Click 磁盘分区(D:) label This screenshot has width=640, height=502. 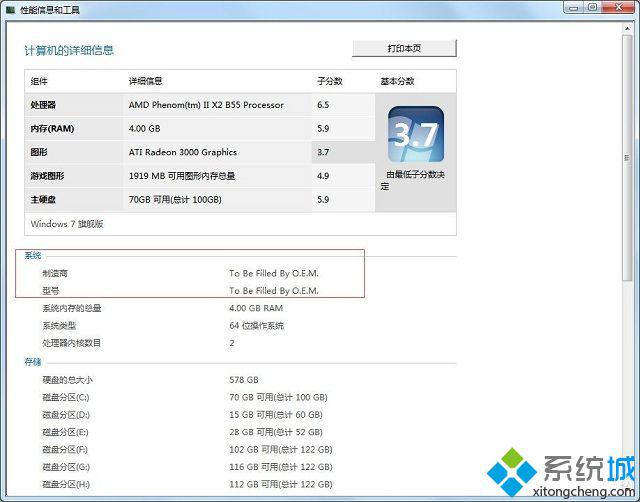click(66, 415)
